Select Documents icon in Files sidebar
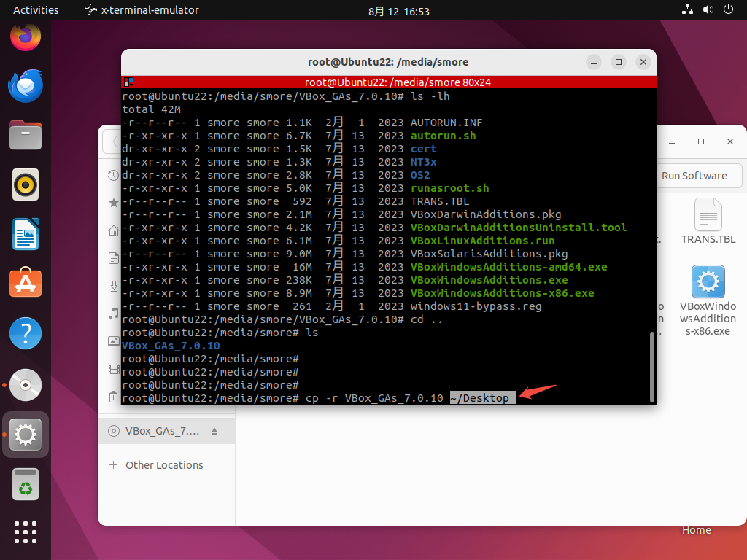Viewport: 747px width, 560px height. point(113,258)
